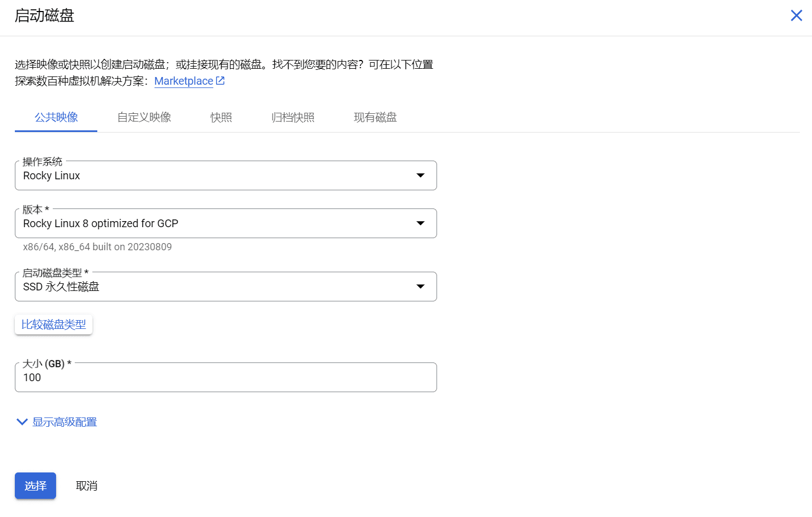Screen dimensions: 812x517
Task: Switch to the 自定义映像 tab
Action: tap(144, 117)
